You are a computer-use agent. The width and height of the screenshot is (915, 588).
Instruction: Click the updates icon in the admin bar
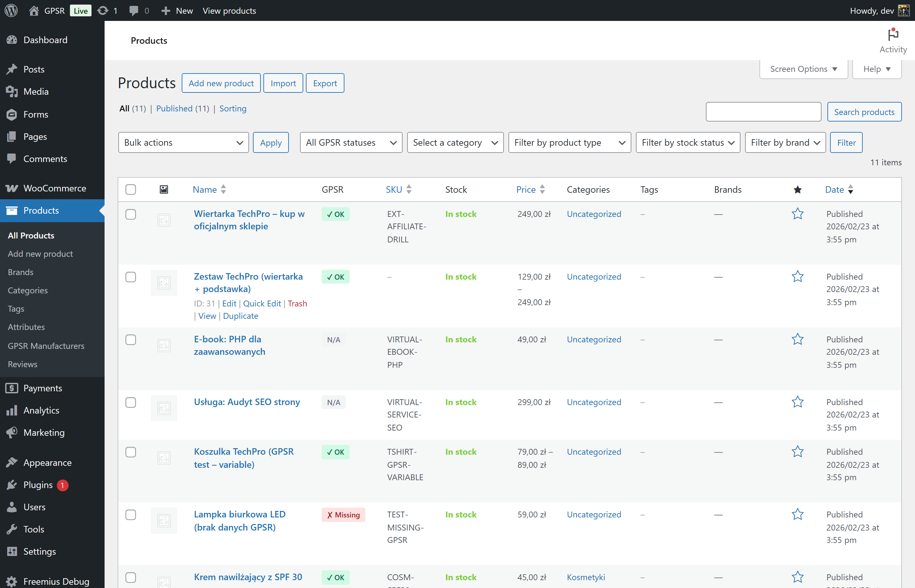coord(102,10)
